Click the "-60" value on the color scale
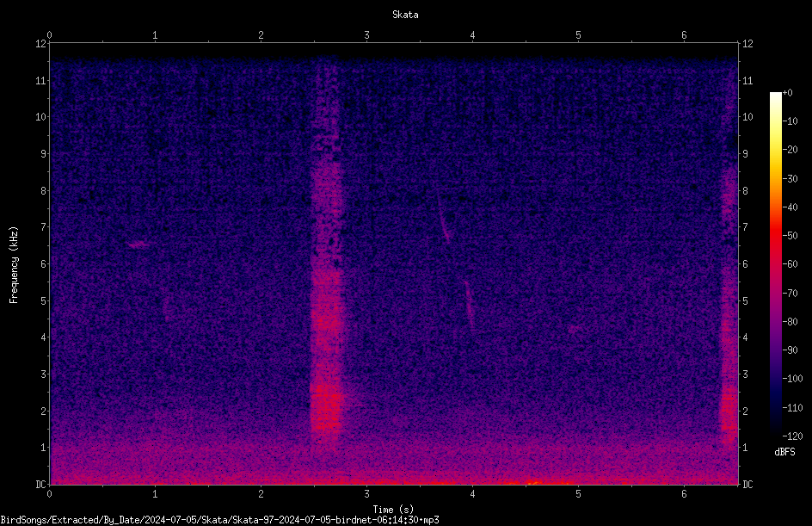 790,264
